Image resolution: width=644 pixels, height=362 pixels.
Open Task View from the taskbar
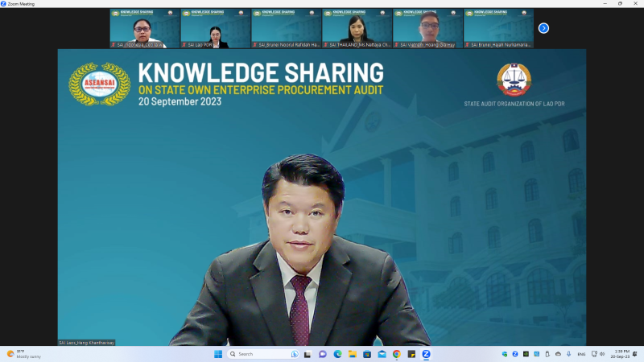click(308, 354)
